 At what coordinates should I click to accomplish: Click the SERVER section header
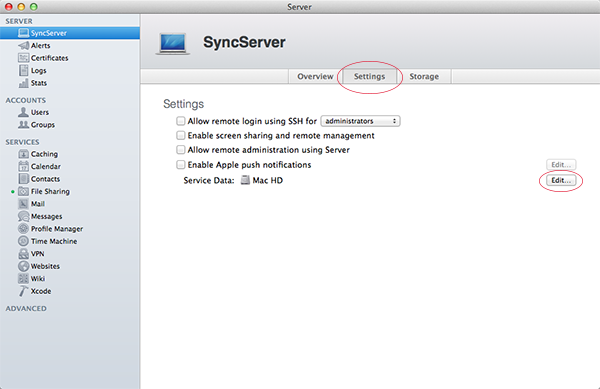coord(19,21)
